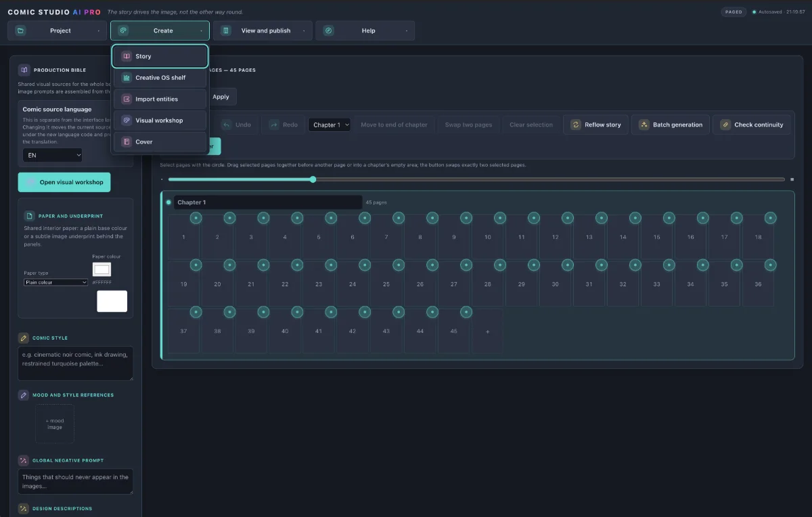This screenshot has height=517, width=812.
Task: Click the plus add-page tile
Action: 487,331
